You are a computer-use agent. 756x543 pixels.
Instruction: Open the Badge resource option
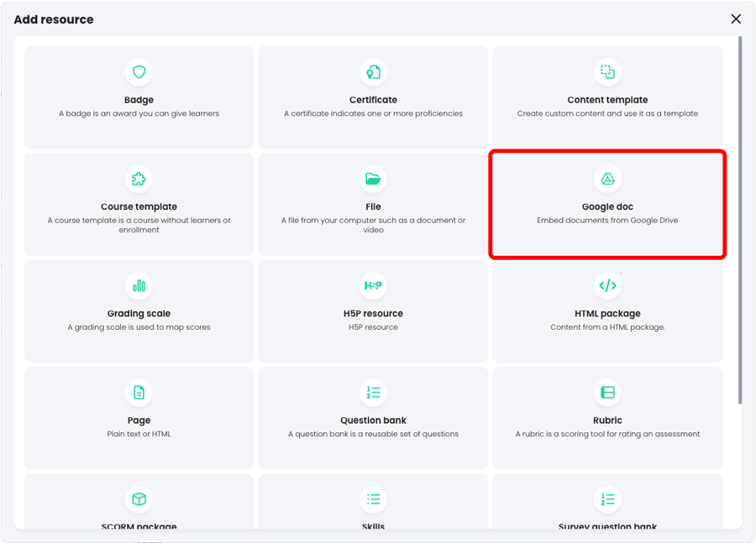(139, 99)
